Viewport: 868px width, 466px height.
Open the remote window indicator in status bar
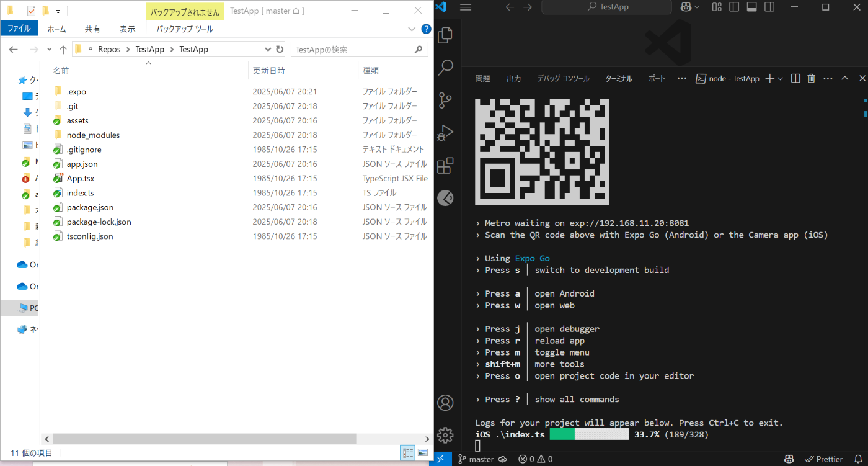click(441, 459)
